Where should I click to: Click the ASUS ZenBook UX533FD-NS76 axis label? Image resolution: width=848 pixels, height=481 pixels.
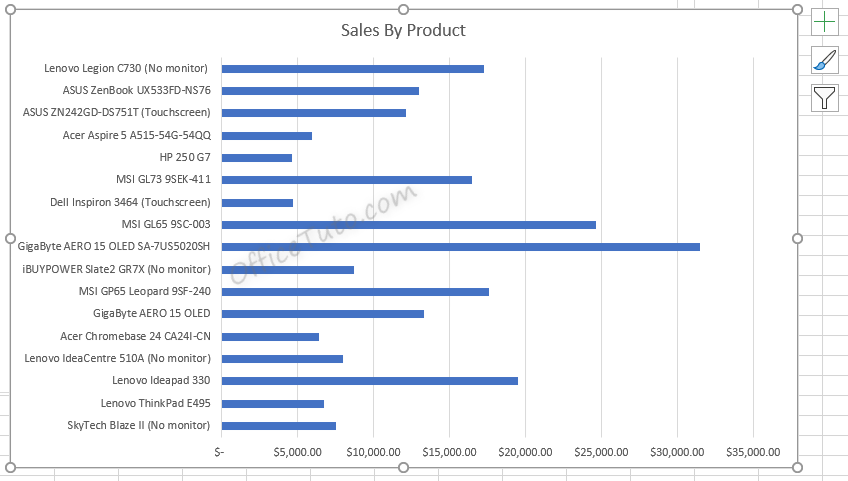(137, 90)
